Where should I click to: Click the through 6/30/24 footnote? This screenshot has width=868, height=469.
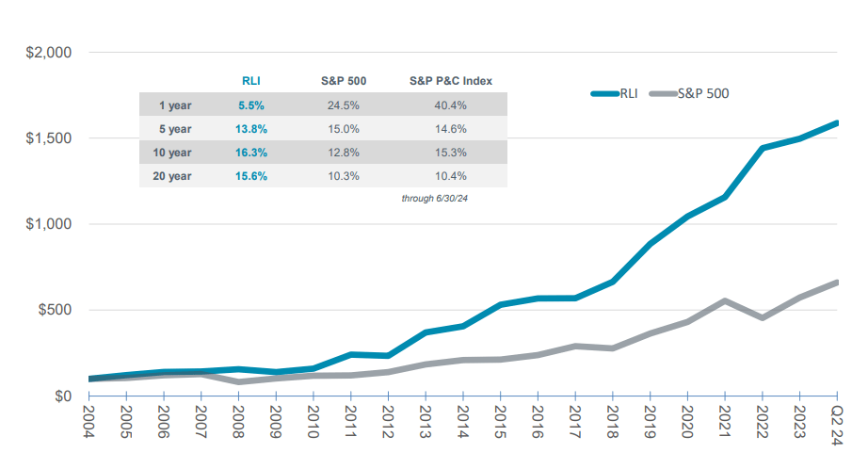click(435, 200)
